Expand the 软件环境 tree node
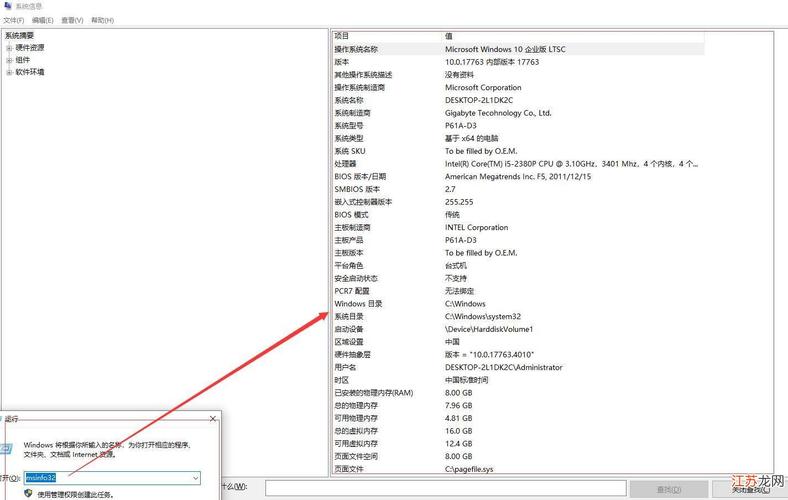Image resolution: width=788 pixels, height=500 pixels. point(9,72)
